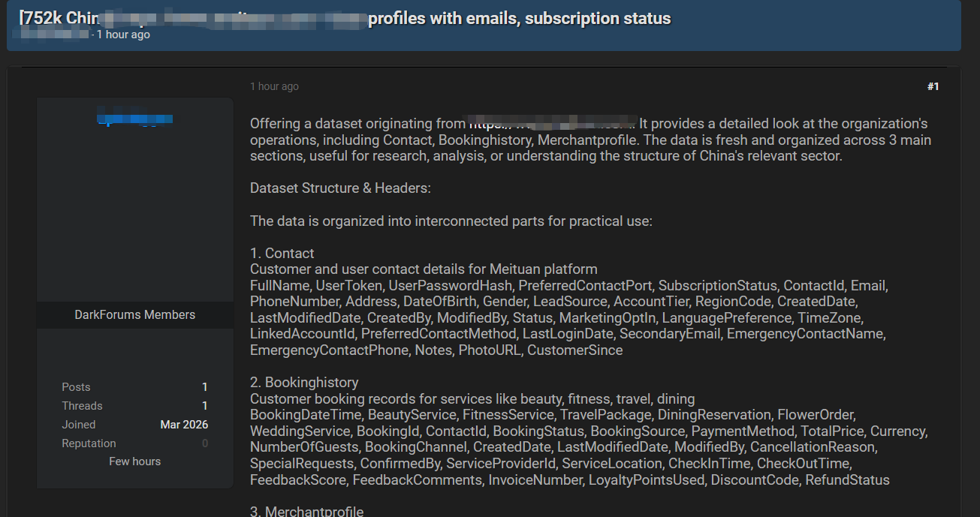Click the Reputation score of 0
This screenshot has width=980, height=517.
[x=204, y=443]
